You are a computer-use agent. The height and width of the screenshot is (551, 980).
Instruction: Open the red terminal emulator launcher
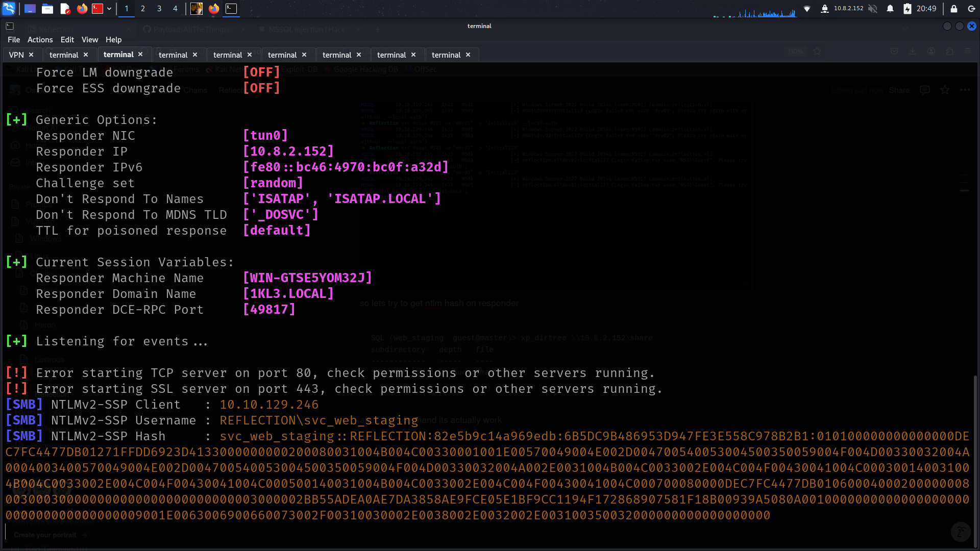[x=97, y=9]
